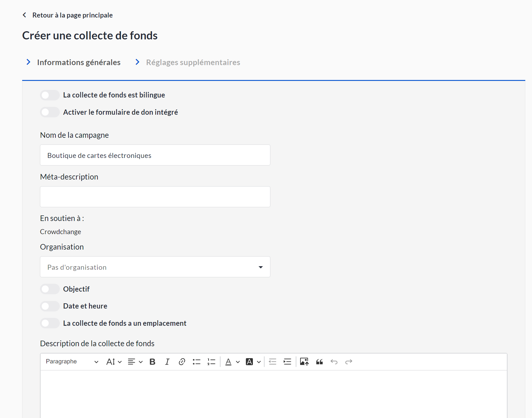Insert a numbered list

tap(211, 362)
